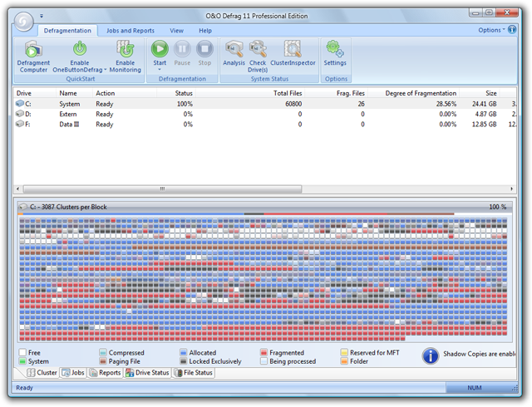Sort by the Frag. Files column header
532x407 pixels.
click(x=336, y=93)
